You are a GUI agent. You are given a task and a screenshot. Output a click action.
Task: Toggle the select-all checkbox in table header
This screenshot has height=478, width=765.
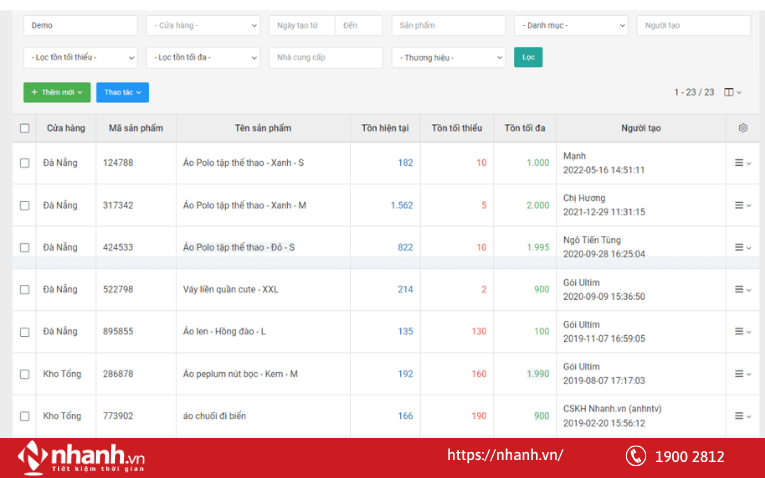pos(25,128)
